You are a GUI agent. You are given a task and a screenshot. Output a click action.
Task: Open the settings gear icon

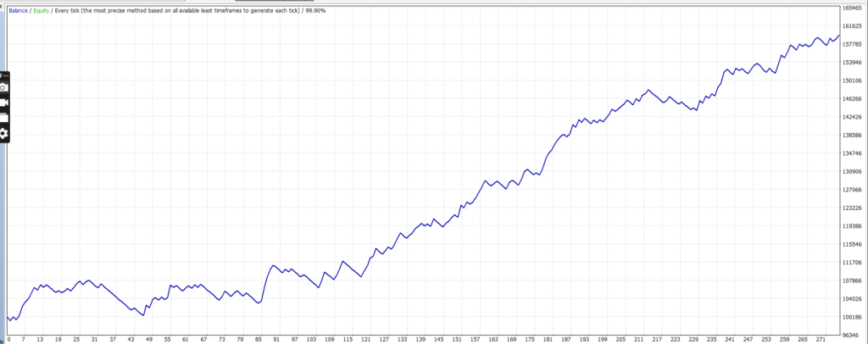(x=4, y=133)
